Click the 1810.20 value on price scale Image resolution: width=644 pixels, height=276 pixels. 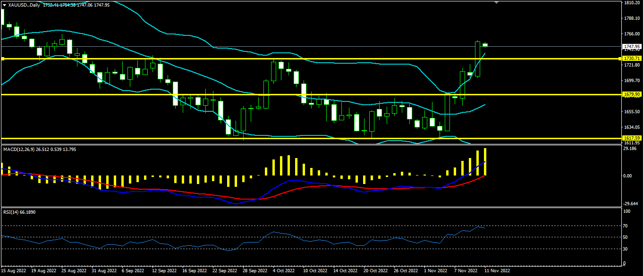pos(631,3)
